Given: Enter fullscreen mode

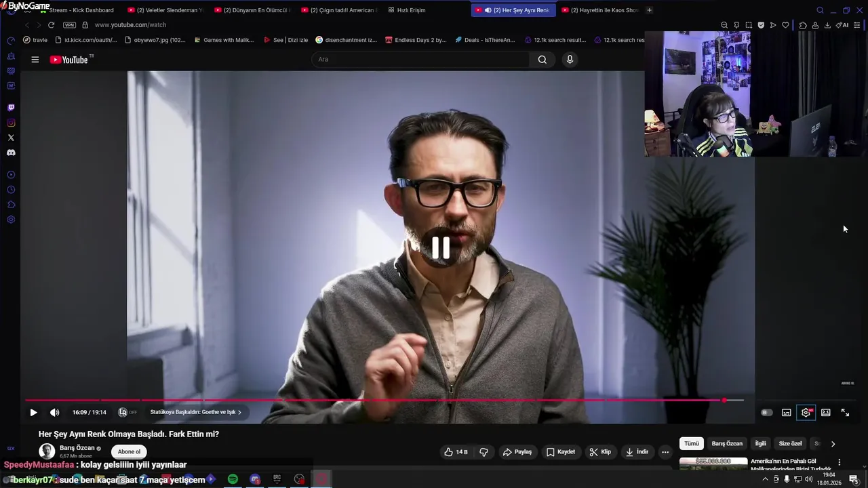Looking at the screenshot, I should [x=845, y=412].
